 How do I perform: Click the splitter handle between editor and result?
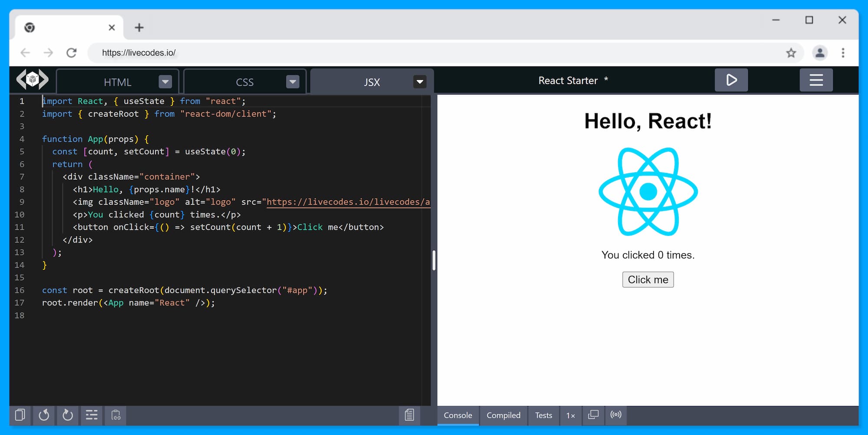point(434,260)
